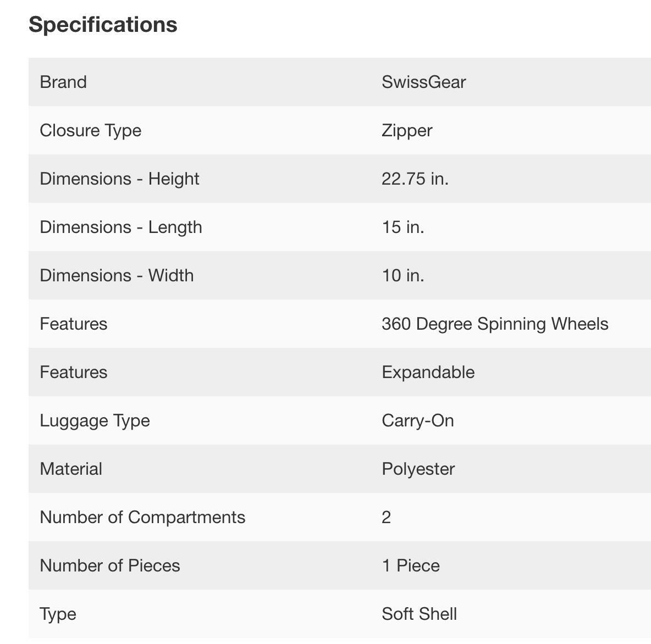
Task: Click the Dimensions - Length label
Action: coord(121,227)
